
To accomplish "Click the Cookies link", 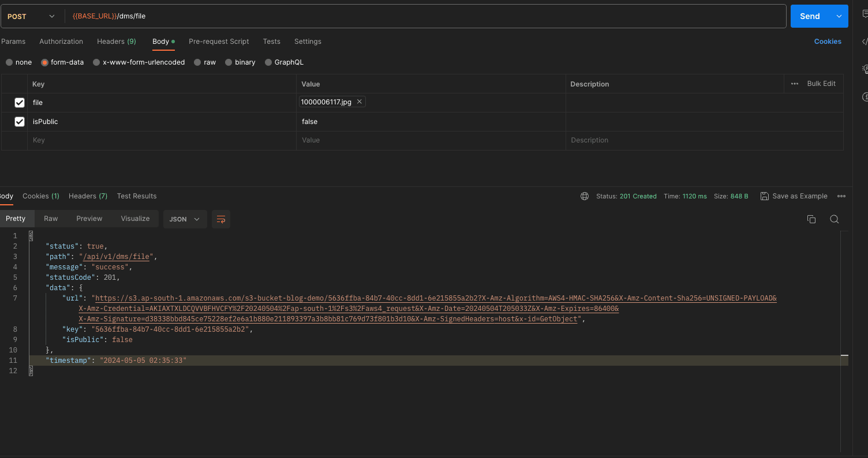I will 828,42.
